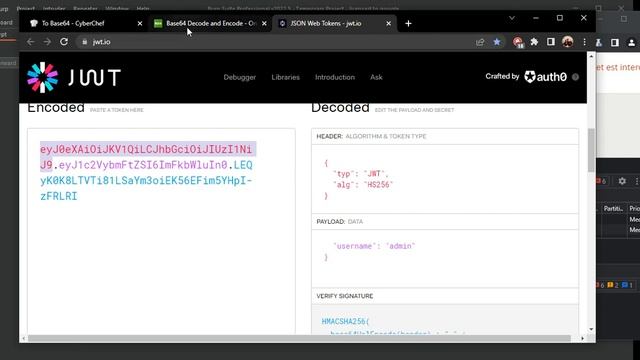
Task: Click the horizontal scrollbar left arrow
Action: coord(23,338)
